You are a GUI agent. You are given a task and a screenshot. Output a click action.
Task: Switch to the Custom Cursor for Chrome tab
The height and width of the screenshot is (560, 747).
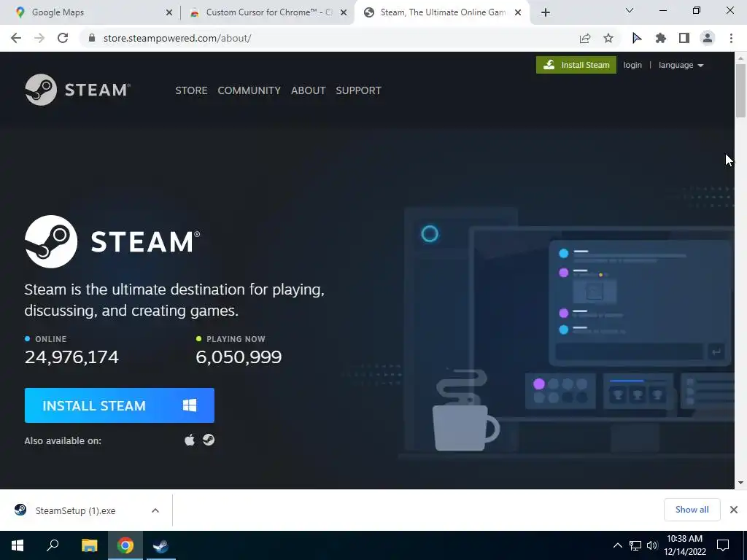click(x=268, y=12)
